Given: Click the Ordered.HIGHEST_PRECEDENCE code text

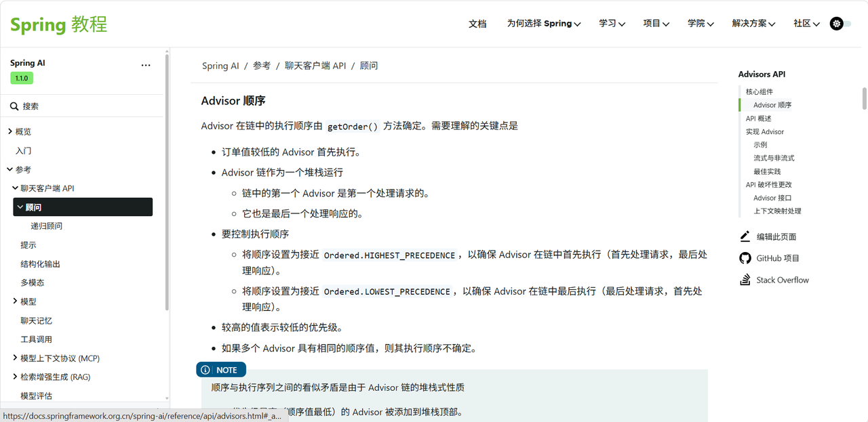Looking at the screenshot, I should [389, 255].
